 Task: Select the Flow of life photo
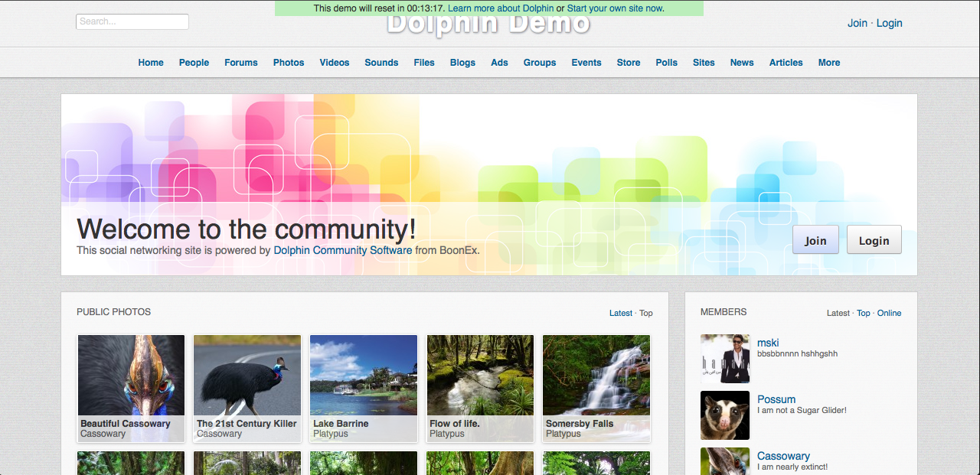point(480,376)
